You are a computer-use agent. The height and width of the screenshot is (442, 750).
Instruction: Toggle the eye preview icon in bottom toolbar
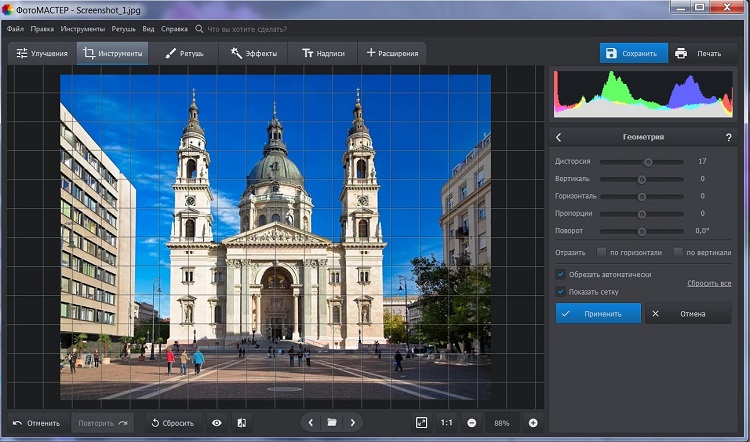click(217, 423)
